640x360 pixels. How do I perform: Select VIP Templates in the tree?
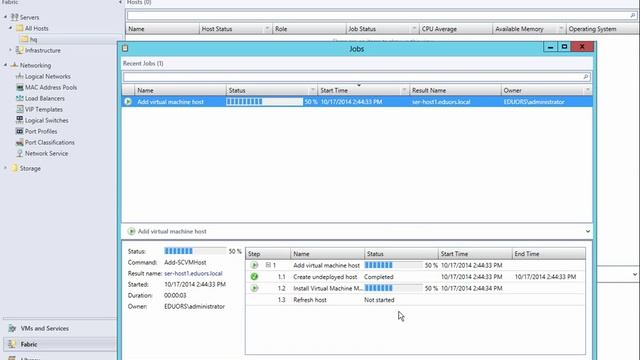(x=44, y=109)
